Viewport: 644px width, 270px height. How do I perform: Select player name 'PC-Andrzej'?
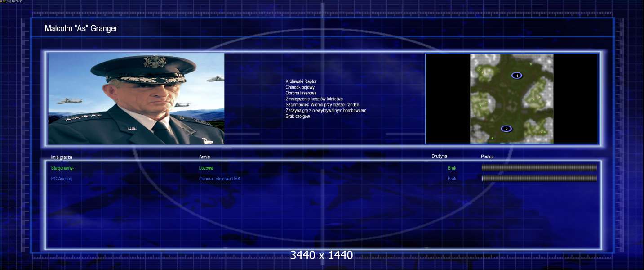pyautogui.click(x=62, y=179)
